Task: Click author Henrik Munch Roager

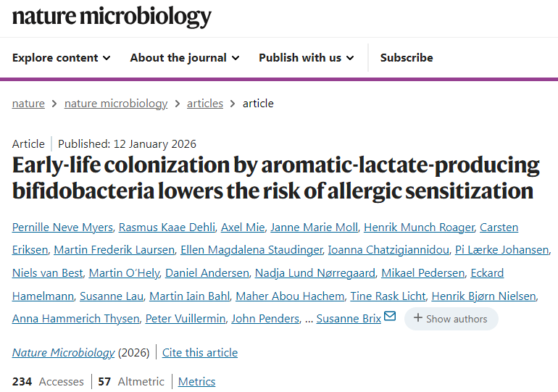Action: click(x=419, y=228)
